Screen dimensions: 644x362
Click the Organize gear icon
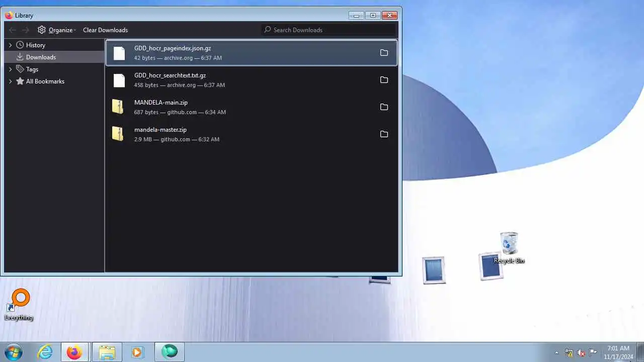tap(42, 30)
